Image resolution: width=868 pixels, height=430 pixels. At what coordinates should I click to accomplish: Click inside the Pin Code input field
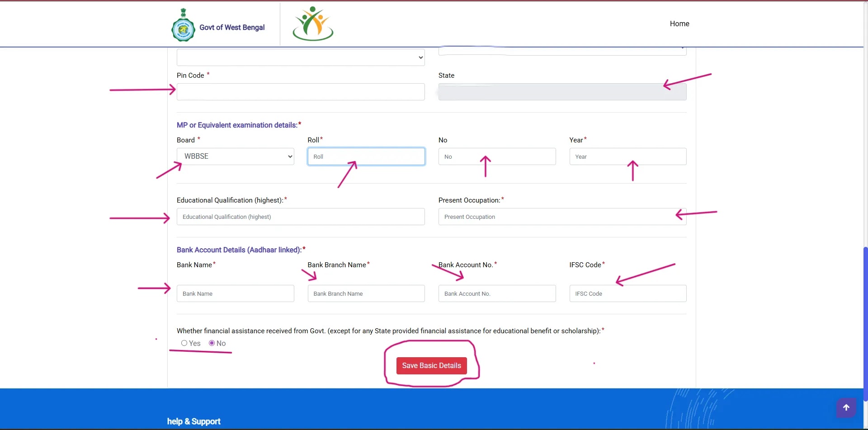coord(300,92)
